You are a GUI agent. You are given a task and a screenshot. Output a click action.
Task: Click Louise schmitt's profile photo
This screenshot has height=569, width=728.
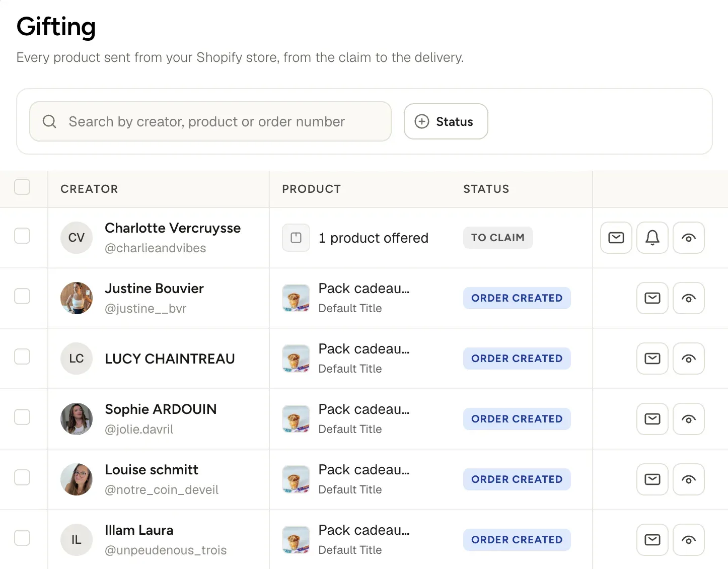click(x=77, y=479)
